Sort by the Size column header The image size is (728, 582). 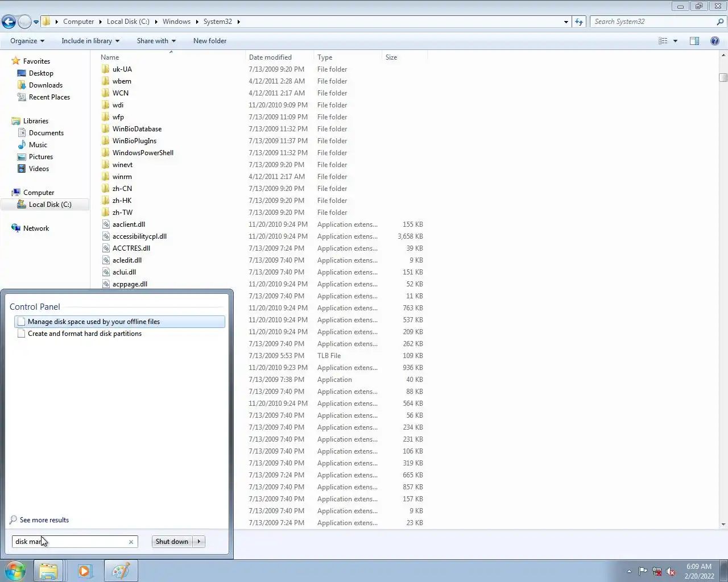pos(391,57)
